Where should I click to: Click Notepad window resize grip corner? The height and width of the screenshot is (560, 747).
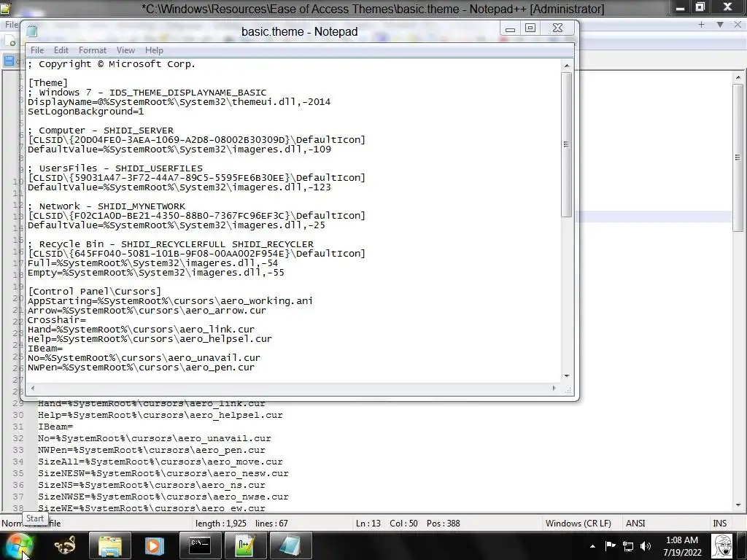[x=568, y=389]
